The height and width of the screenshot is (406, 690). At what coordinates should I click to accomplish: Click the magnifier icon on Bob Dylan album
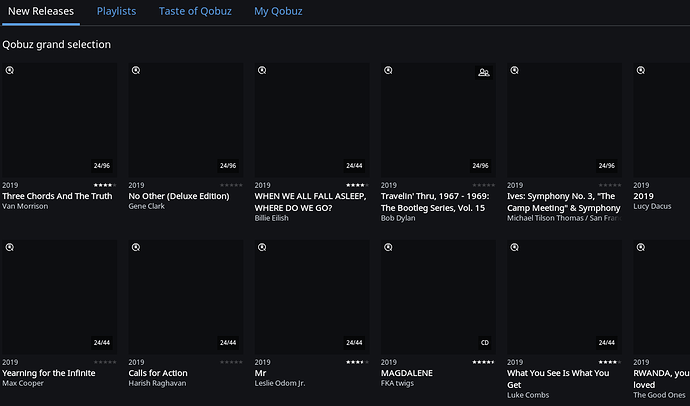tap(388, 70)
